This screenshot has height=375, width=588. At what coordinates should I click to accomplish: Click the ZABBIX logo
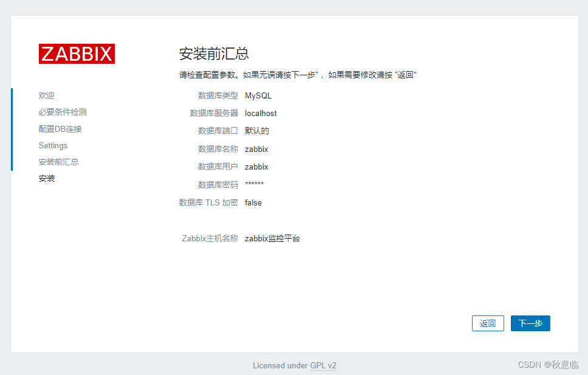point(77,53)
